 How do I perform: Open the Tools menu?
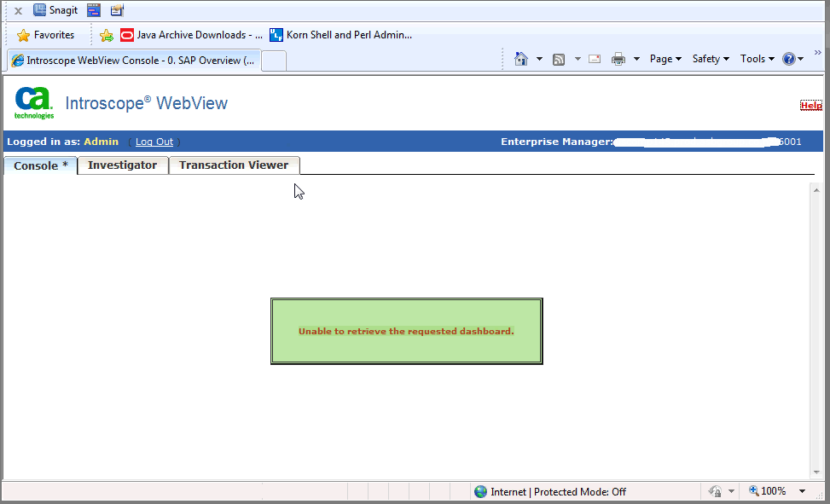(x=757, y=59)
